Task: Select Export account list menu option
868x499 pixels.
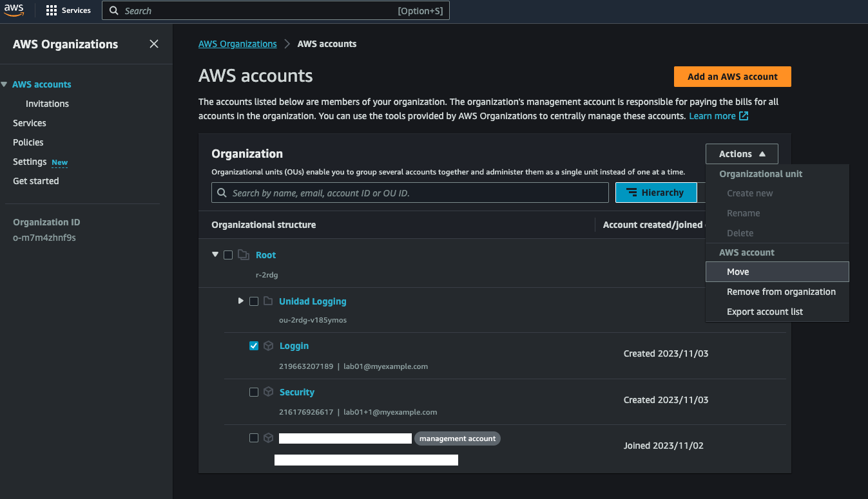Action: (x=765, y=312)
